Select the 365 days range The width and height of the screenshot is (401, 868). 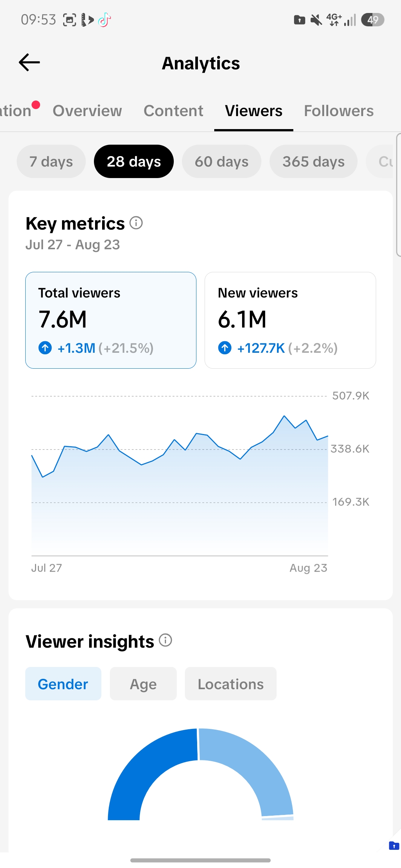[313, 161]
